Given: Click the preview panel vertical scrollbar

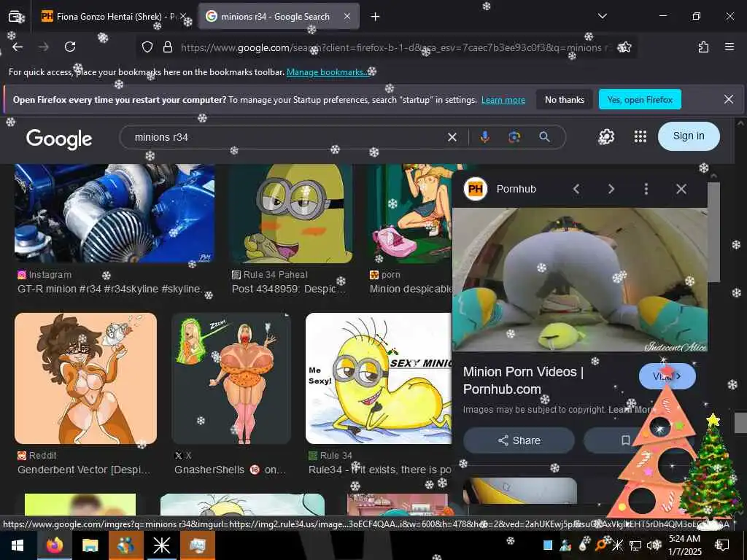Looking at the screenshot, I should [713, 233].
